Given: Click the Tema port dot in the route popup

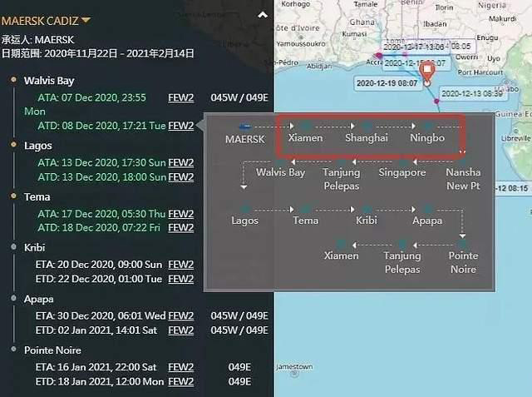Looking at the screenshot, I should 306,209.
